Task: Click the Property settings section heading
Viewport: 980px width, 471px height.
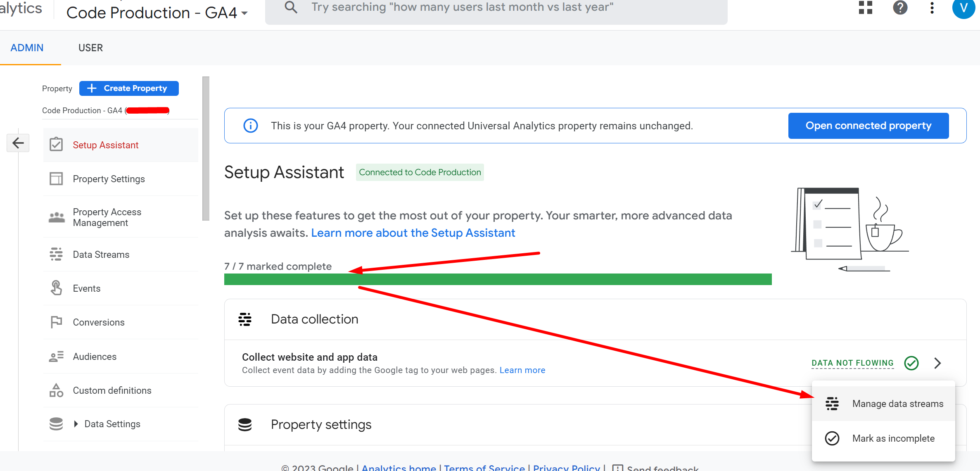Action: pos(321,425)
